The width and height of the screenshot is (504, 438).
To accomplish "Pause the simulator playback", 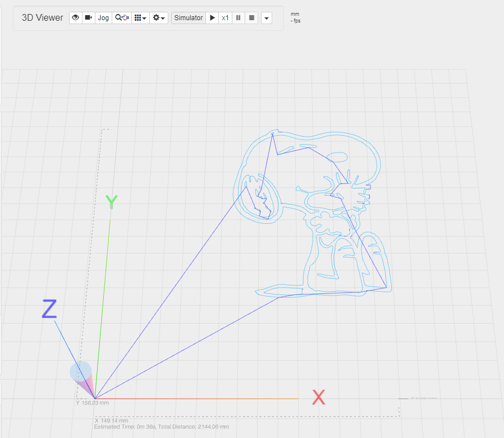I will click(238, 17).
